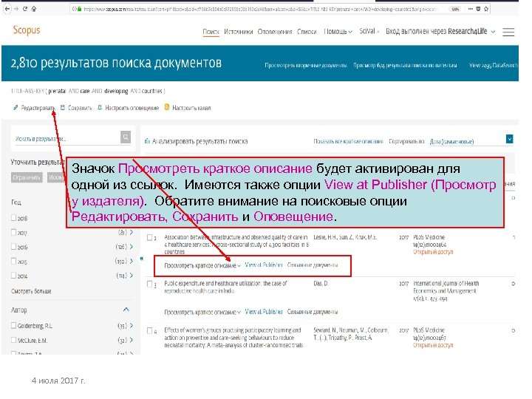Open the Public expenditure and healthcare utilization title

225,287
